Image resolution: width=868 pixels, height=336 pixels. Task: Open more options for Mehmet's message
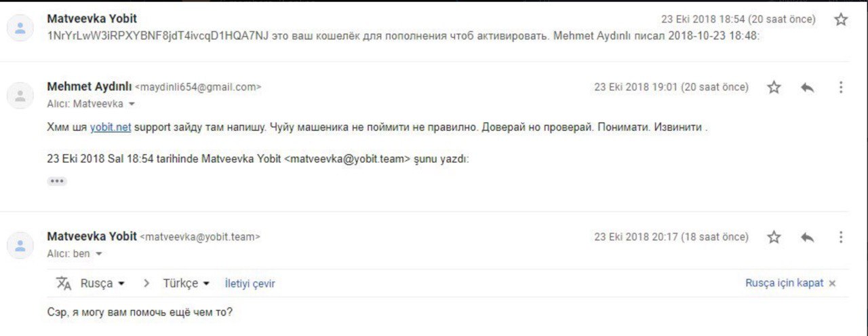[841, 87]
